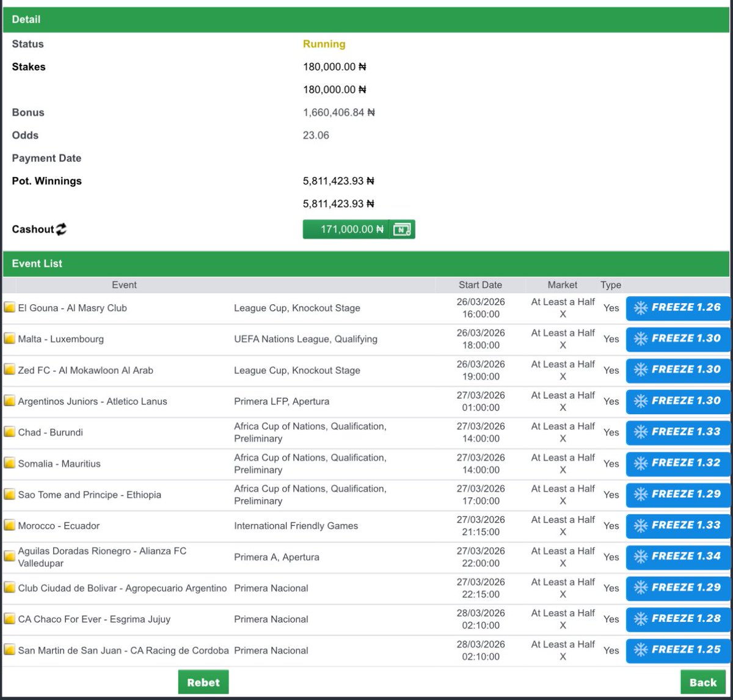
Task: Freeze El Gouna match at 1.26
Action: pyautogui.click(x=678, y=308)
